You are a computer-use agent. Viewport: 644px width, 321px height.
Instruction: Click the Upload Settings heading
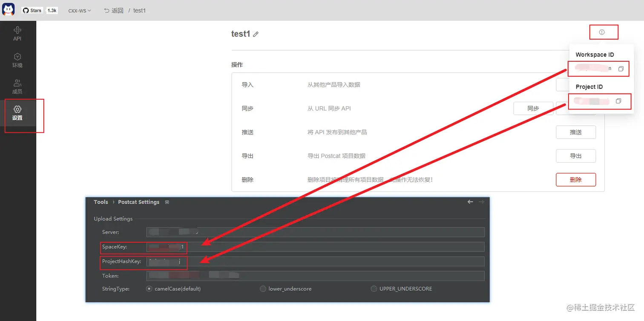[x=113, y=219]
